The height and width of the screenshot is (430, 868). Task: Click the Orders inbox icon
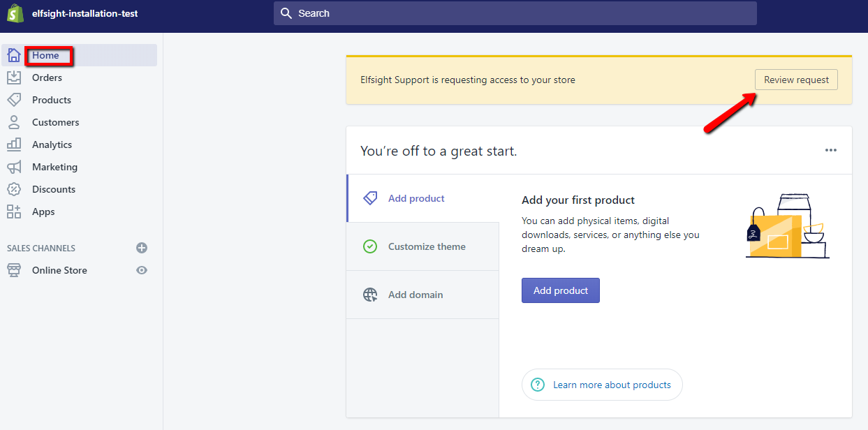point(14,77)
